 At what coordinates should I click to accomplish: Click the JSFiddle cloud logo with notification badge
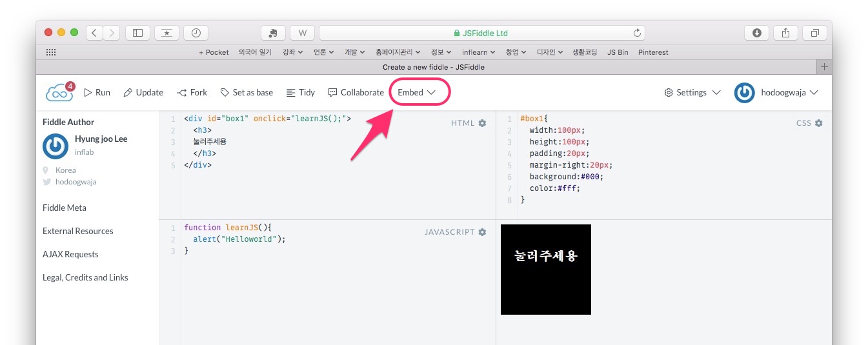pos(60,92)
